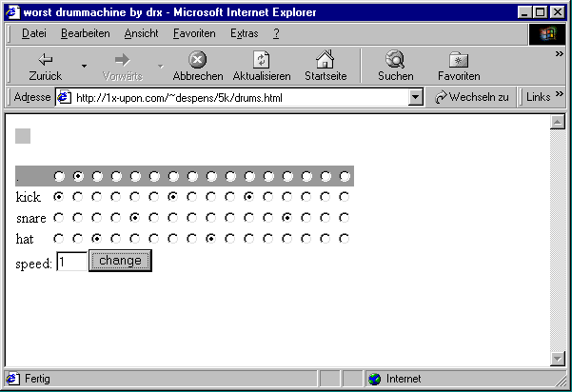Image resolution: width=572 pixels, height=392 pixels.
Task: Go to Startseite home button
Action: coord(325,67)
